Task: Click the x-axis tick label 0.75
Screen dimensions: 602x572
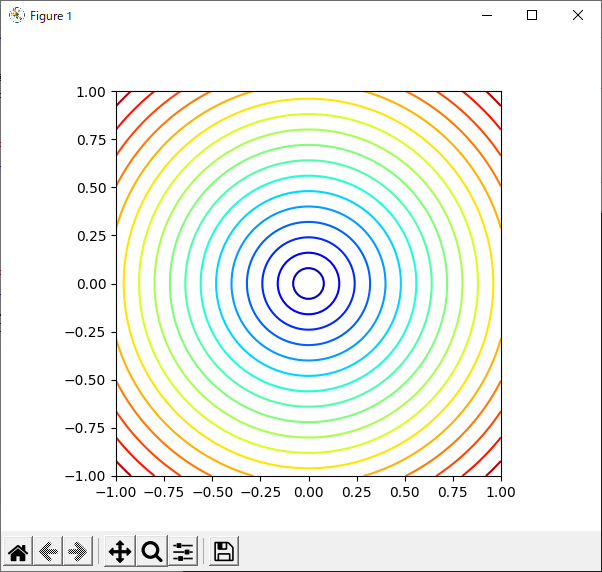Action: pos(452,492)
